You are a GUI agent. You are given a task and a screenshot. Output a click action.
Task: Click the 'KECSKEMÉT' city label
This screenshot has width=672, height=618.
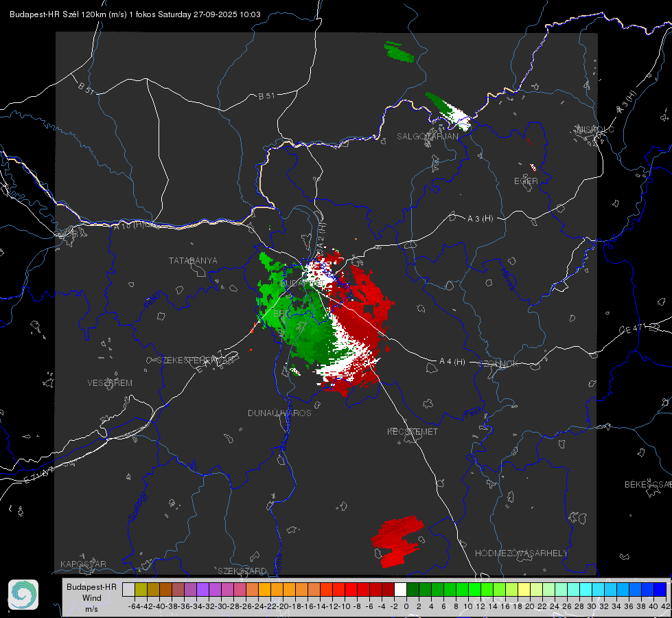413,432
